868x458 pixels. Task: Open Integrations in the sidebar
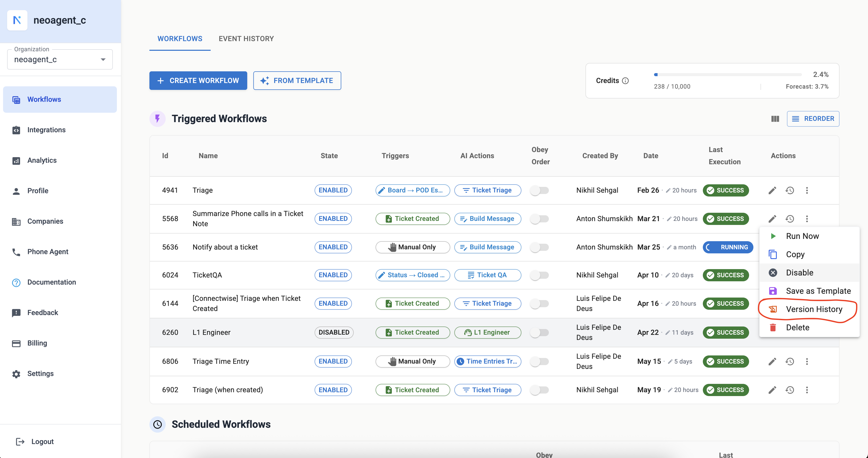click(46, 130)
